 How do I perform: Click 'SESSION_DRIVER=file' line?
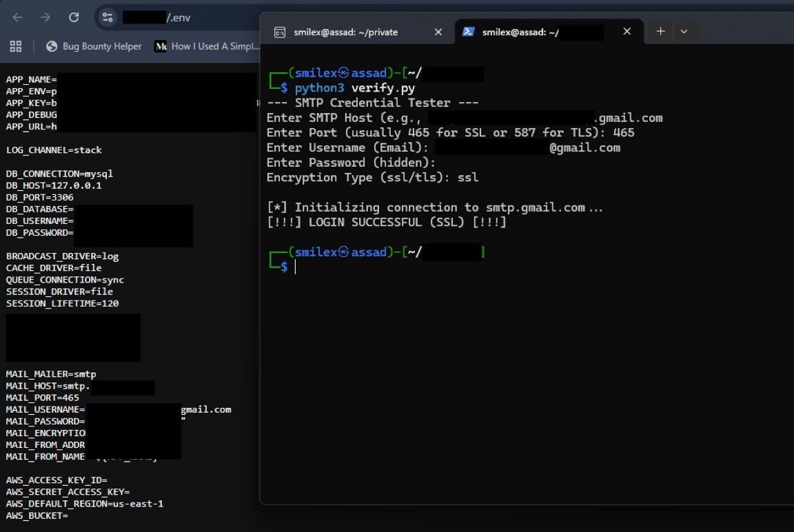[59, 291]
